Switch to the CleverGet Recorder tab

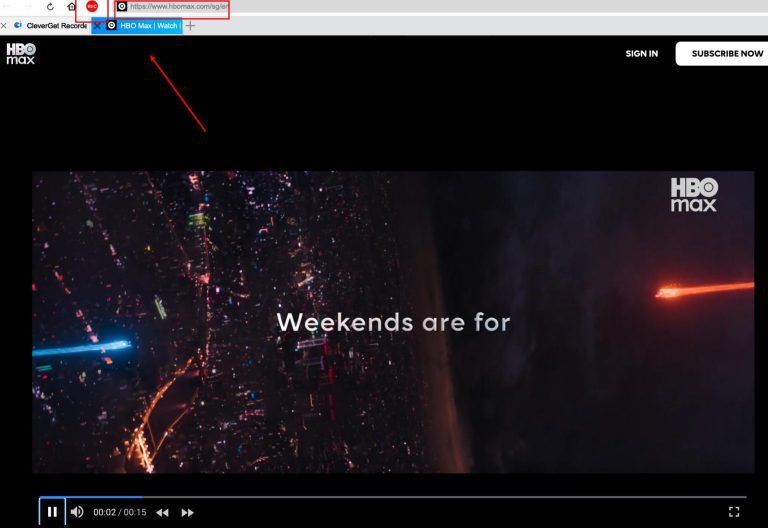tap(50, 25)
